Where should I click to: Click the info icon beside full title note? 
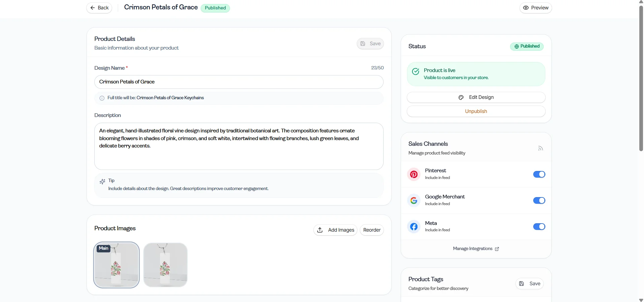pyautogui.click(x=102, y=98)
